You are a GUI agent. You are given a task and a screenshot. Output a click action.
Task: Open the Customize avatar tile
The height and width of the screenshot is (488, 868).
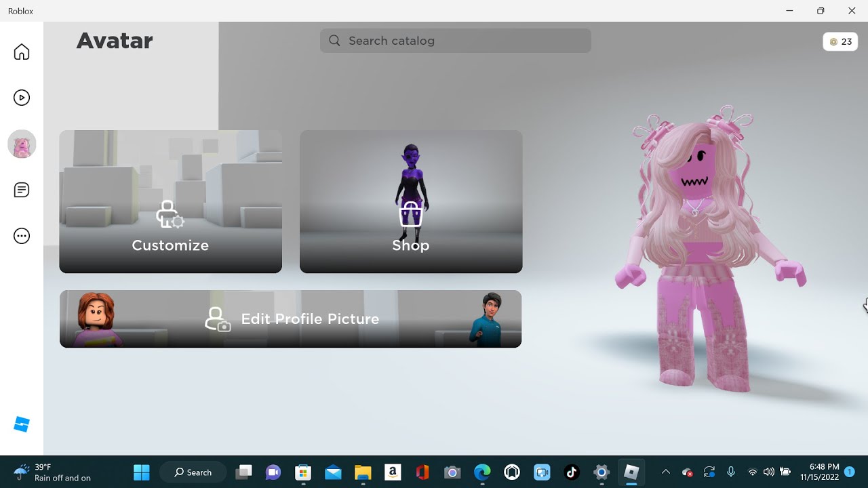pos(170,201)
